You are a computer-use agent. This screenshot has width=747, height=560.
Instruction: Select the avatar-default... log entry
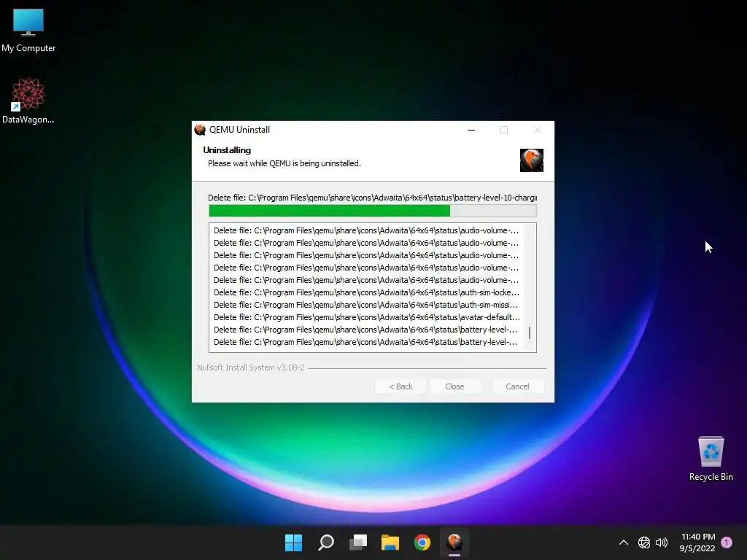click(367, 317)
